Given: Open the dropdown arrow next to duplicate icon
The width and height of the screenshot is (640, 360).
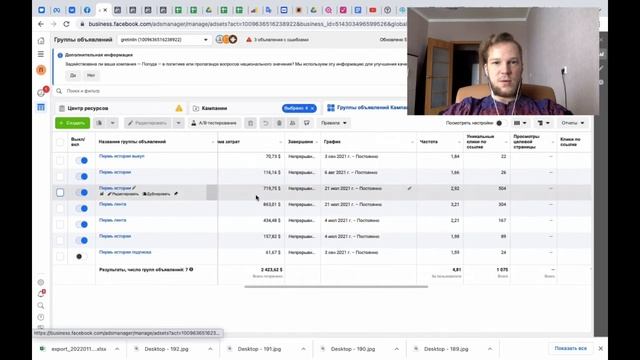Looking at the screenshot, I should pyautogui.click(x=113, y=123).
